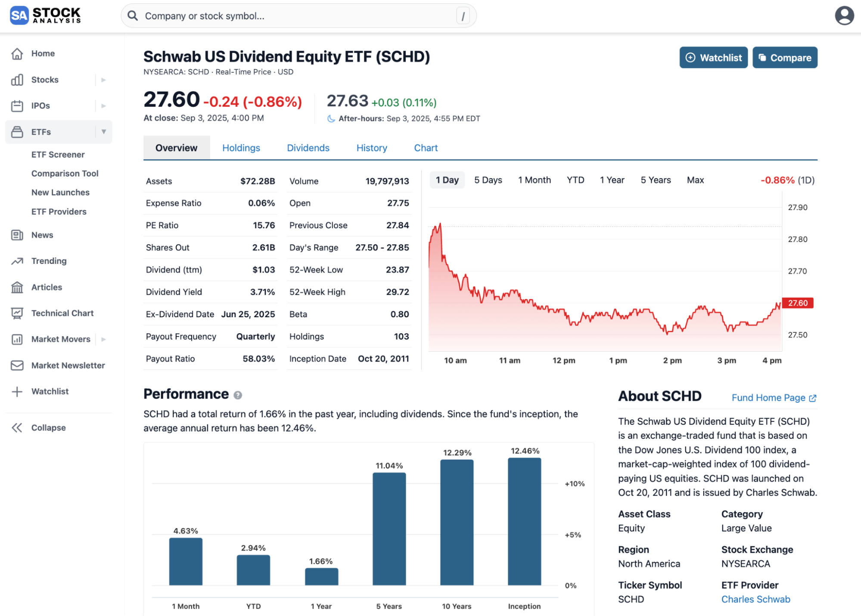
Task: Click the Expense Ratio value 0.06%
Action: click(x=261, y=203)
